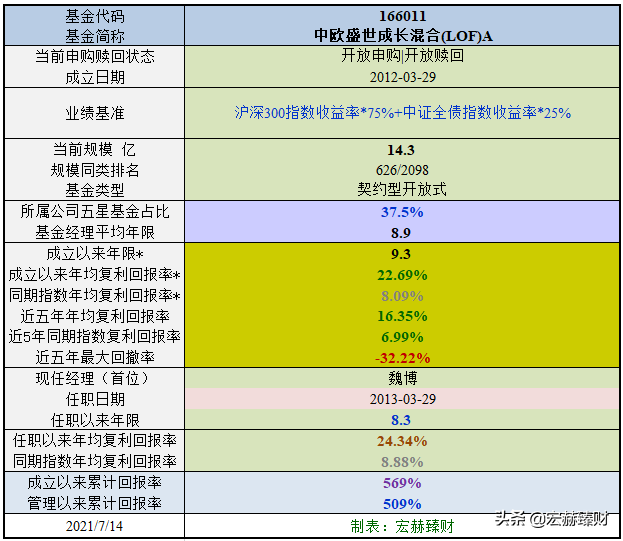This screenshot has width=623, height=541.
Task: Select the 8.88% index return value
Action: [x=402, y=462]
